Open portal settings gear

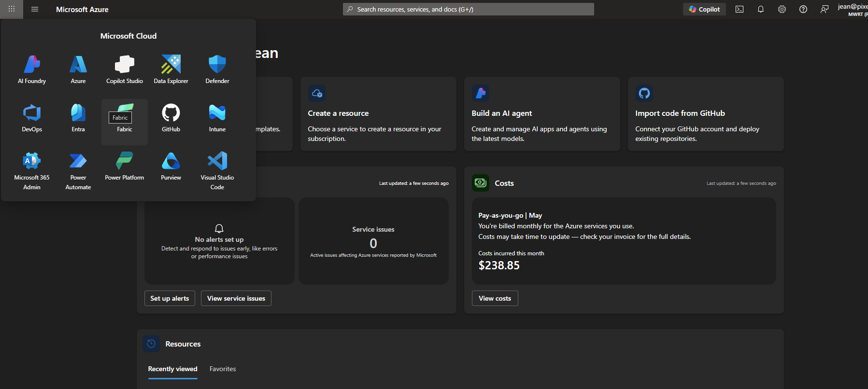(782, 9)
